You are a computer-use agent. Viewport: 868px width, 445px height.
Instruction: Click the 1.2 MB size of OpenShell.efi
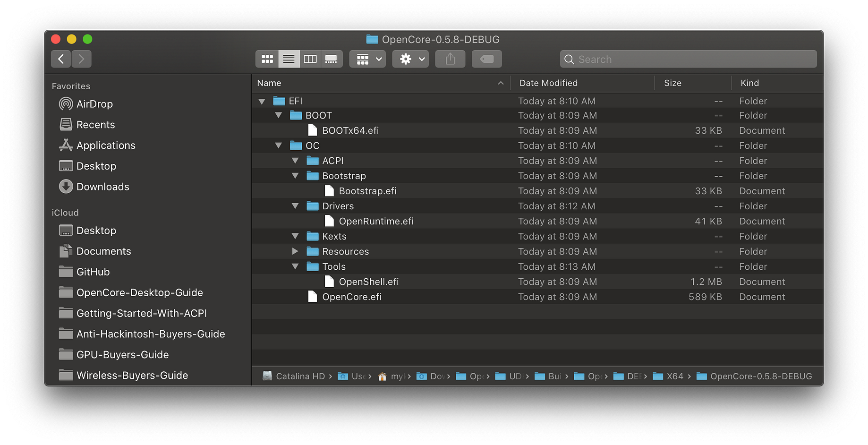[706, 282]
